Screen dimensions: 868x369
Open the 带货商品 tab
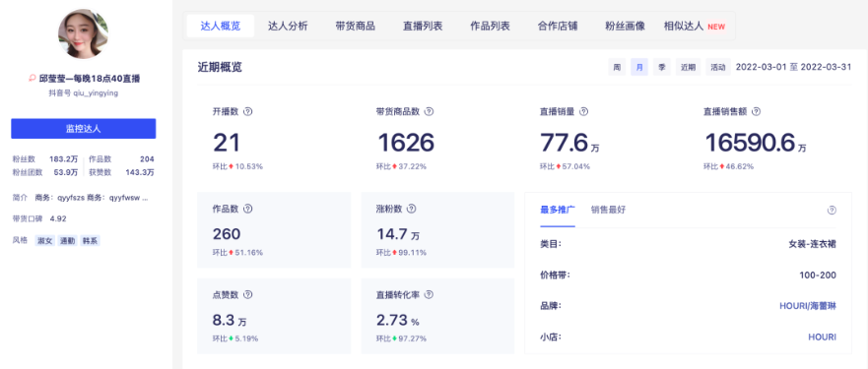(356, 26)
